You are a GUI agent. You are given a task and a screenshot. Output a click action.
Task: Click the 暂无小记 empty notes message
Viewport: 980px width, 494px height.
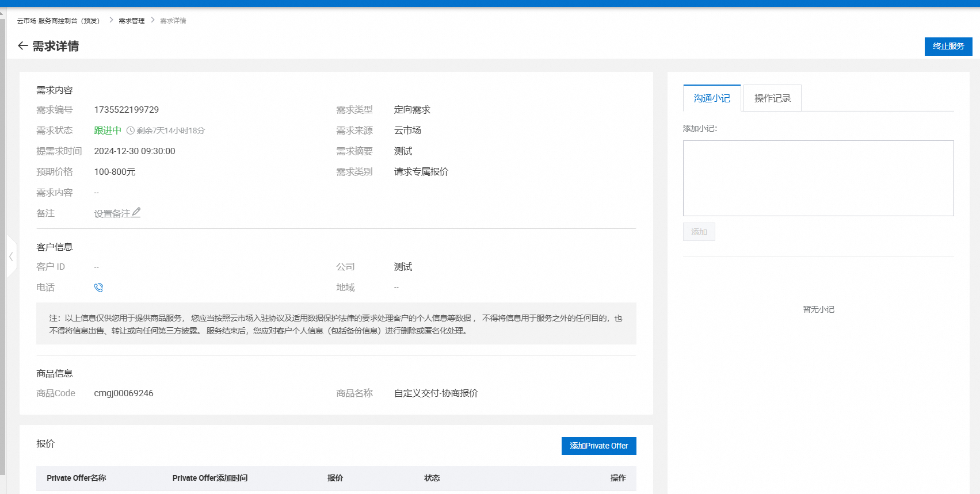[x=818, y=309]
